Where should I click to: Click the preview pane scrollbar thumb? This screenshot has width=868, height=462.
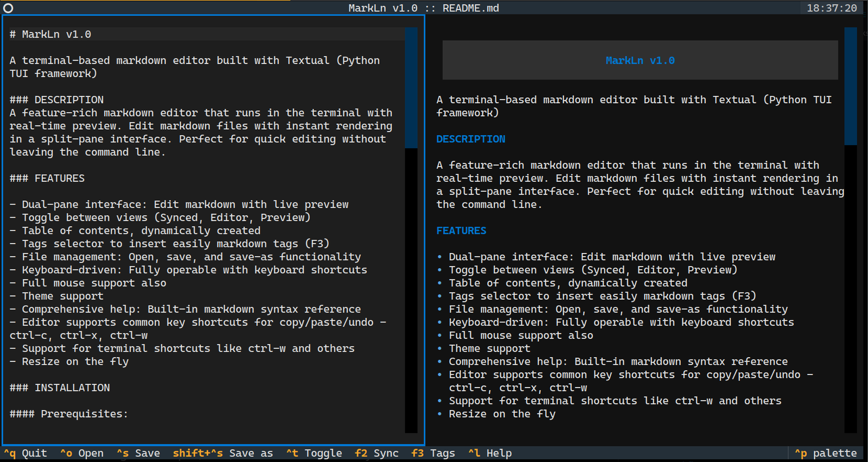[x=850, y=87]
